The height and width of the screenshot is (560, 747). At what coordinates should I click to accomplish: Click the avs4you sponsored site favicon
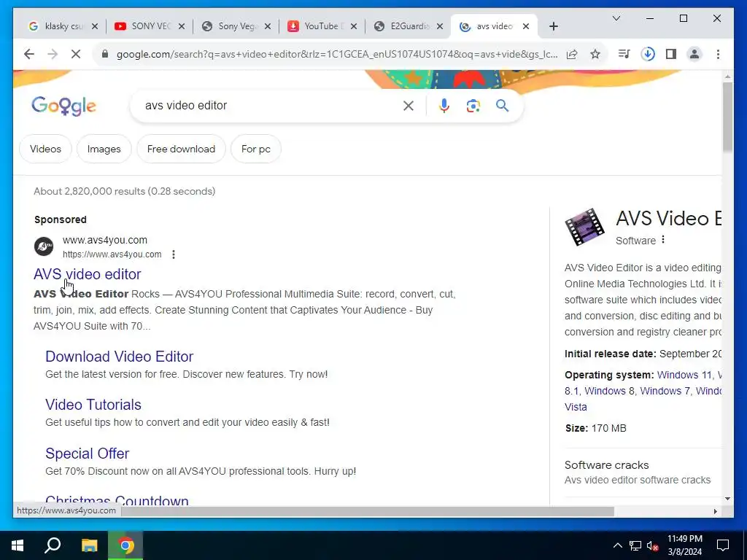point(44,246)
